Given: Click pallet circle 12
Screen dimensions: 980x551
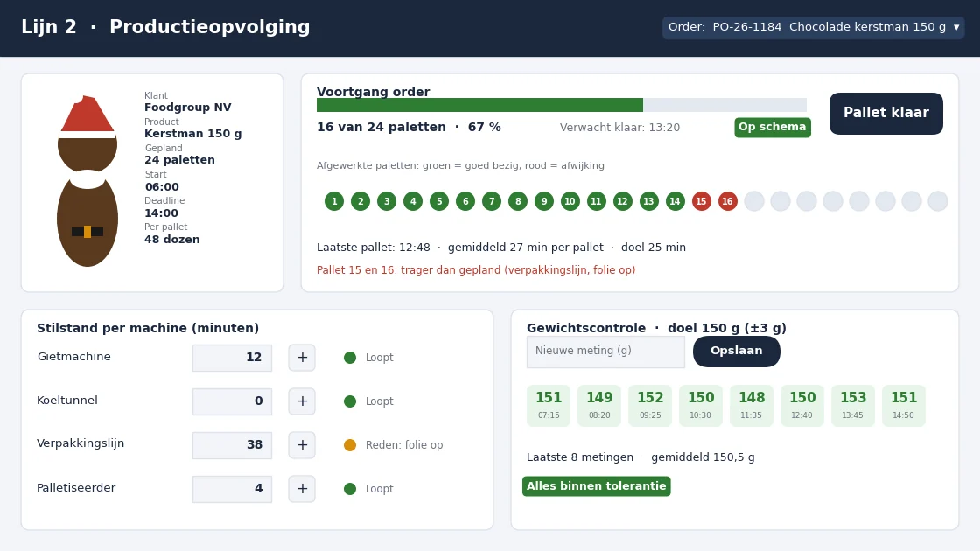Looking at the screenshot, I should click(x=622, y=201).
